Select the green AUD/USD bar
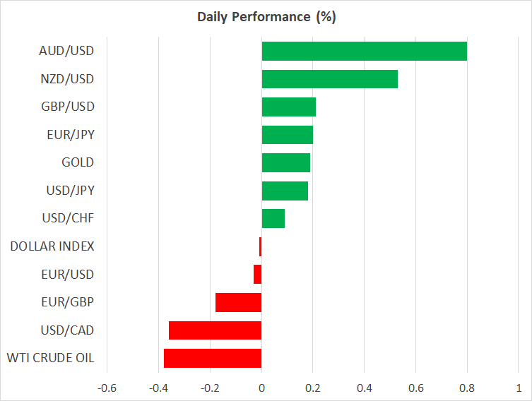The image size is (532, 401). point(364,51)
